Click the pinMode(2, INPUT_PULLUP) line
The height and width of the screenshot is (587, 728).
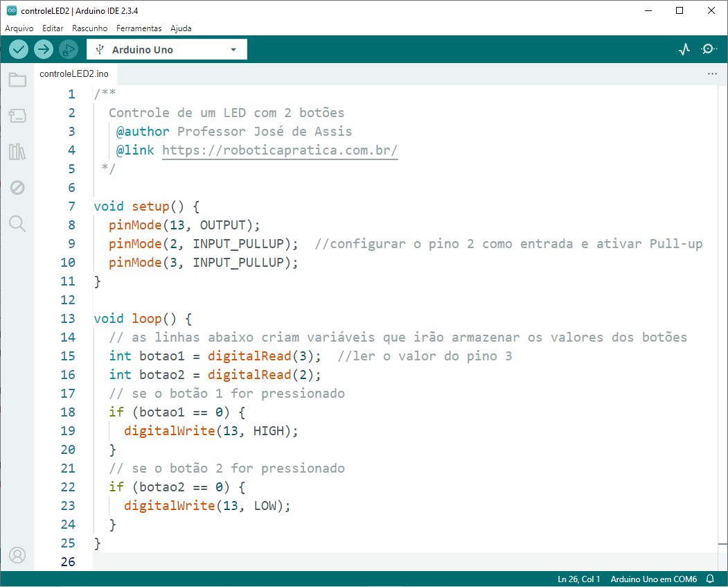pyautogui.click(x=204, y=244)
